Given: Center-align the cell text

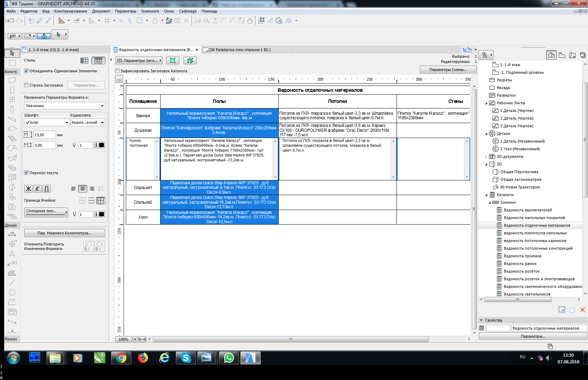Looking at the screenshot, I should click(83, 189).
